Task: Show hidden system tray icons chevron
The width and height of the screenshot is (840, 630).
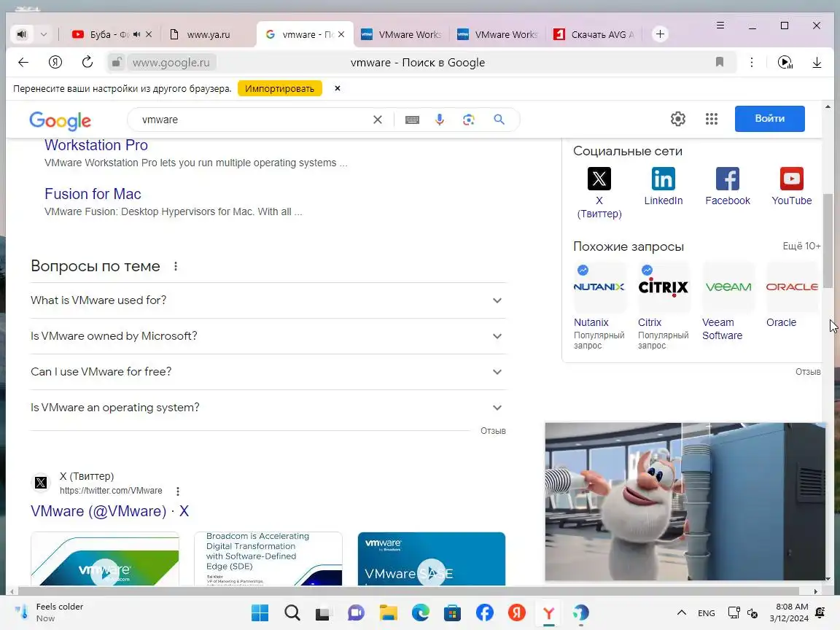Action: pyautogui.click(x=682, y=612)
